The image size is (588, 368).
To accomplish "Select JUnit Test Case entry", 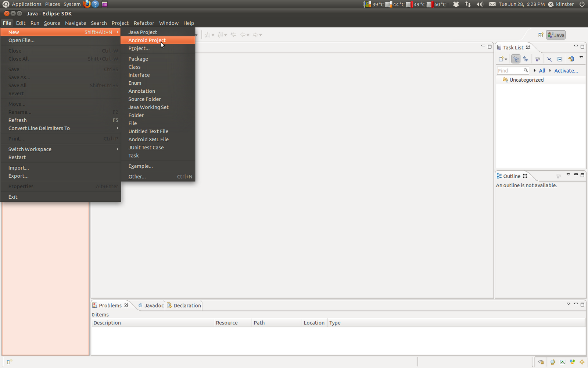I will tap(158, 147).
